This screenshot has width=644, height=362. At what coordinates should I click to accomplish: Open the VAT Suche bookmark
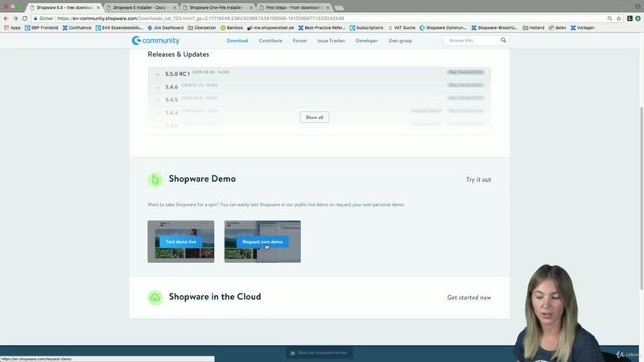402,27
